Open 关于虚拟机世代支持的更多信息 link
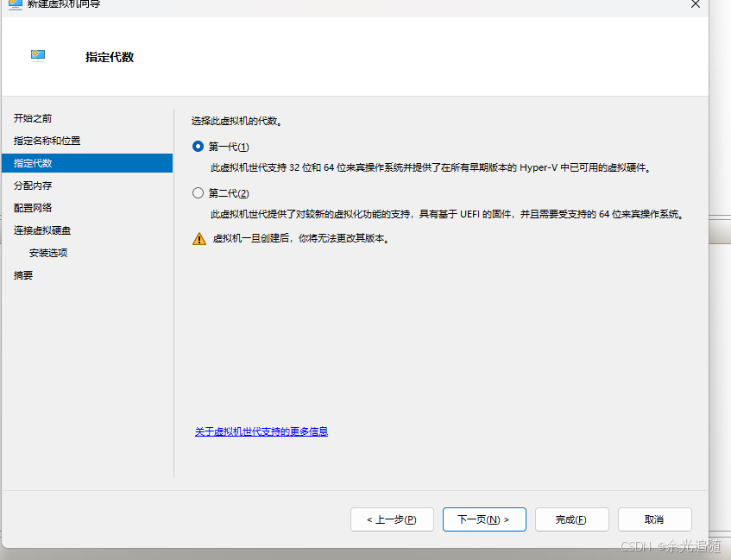 [262, 431]
